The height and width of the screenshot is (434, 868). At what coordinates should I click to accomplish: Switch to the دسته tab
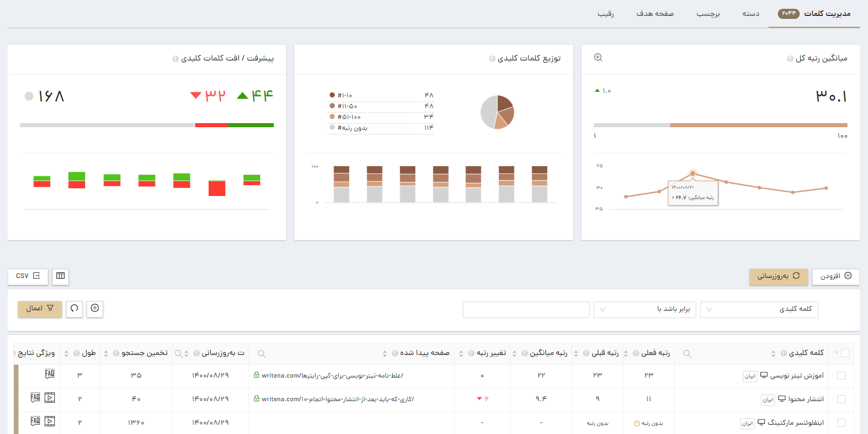pyautogui.click(x=751, y=13)
